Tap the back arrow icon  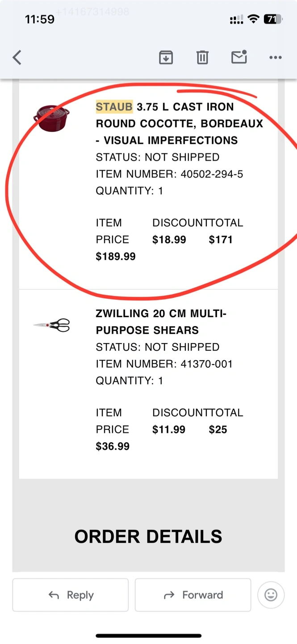[17, 58]
